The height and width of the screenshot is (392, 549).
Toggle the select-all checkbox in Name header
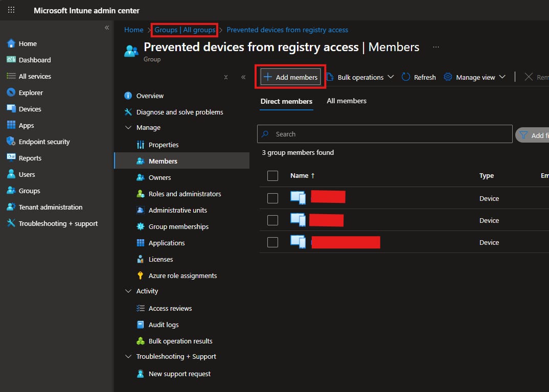click(272, 176)
